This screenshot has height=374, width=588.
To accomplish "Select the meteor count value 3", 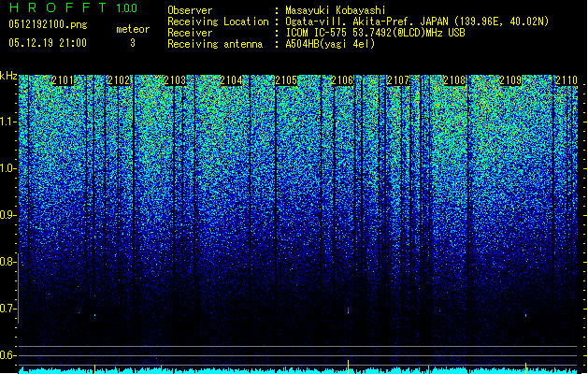I will pyautogui.click(x=133, y=43).
